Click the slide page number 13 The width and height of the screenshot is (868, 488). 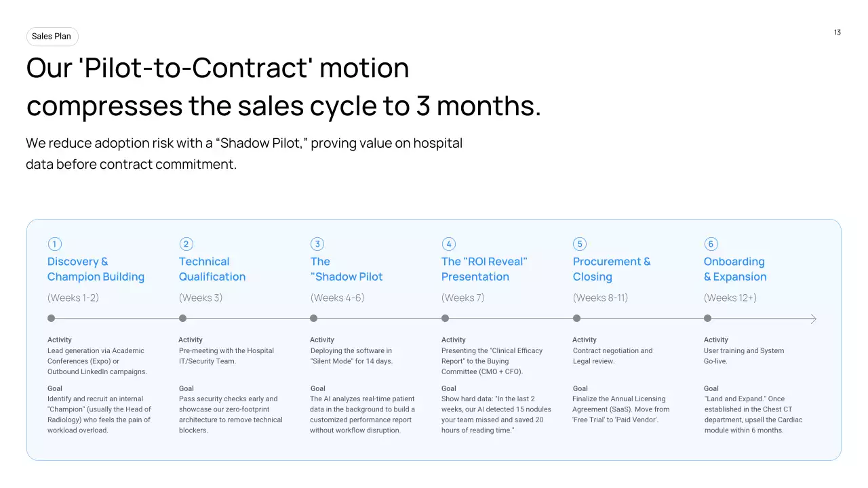coord(837,33)
